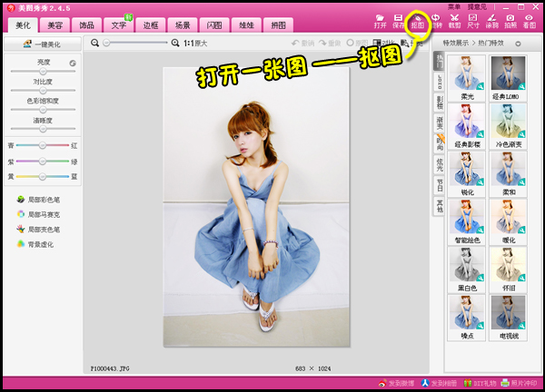Viewport: 545px width, 392px height.
Task: Click the zoom-in magnifier icon
Action: coord(175,43)
